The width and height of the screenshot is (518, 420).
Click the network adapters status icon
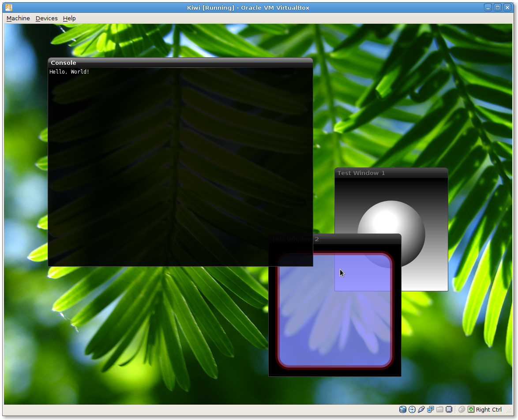pos(431,409)
